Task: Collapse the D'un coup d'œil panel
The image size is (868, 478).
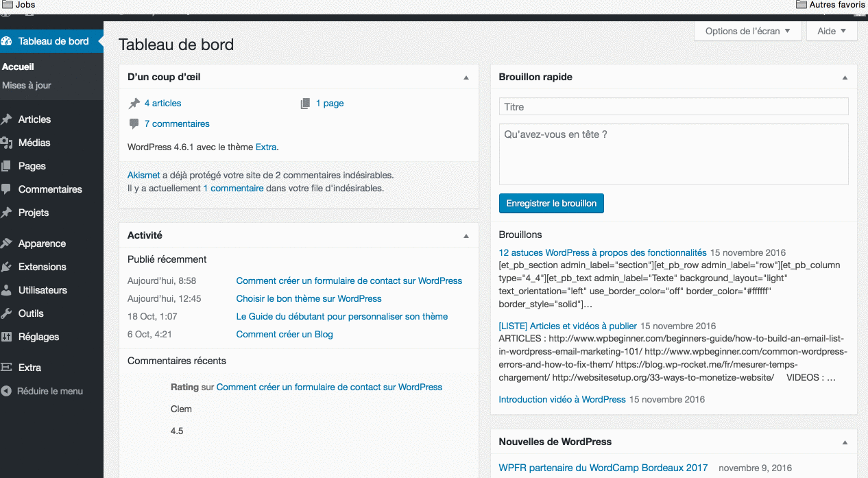Action: (466, 77)
